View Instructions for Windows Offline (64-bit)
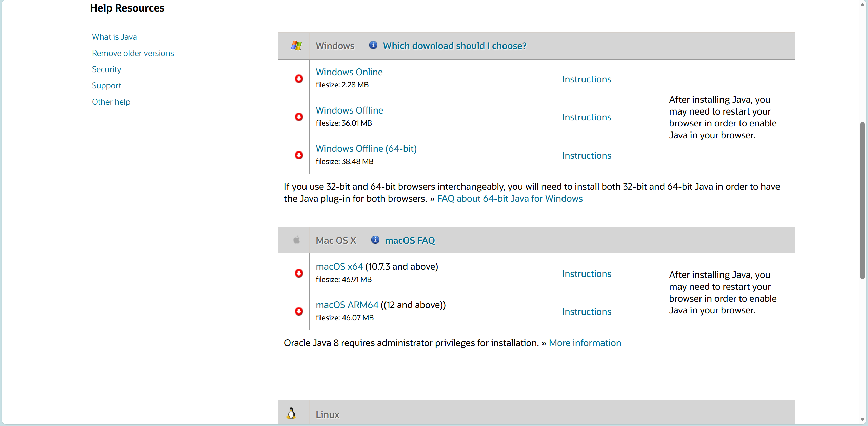The image size is (868, 426). 587,156
